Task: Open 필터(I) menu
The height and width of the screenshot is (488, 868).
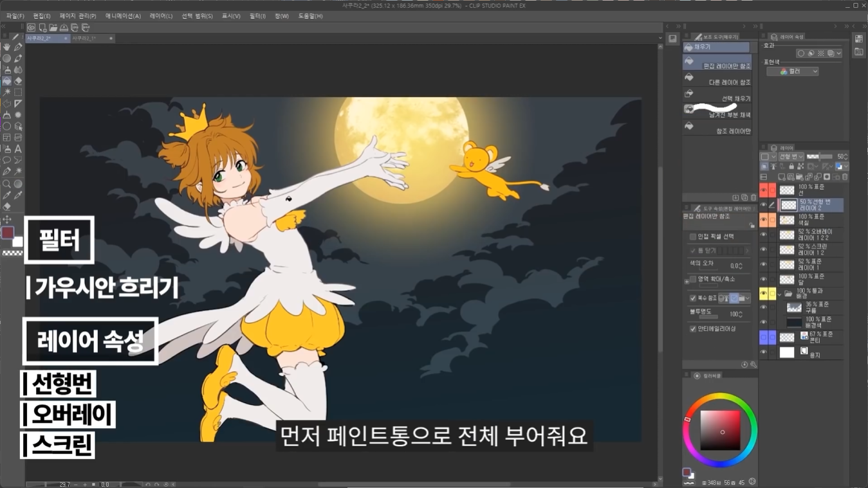Action: click(257, 16)
